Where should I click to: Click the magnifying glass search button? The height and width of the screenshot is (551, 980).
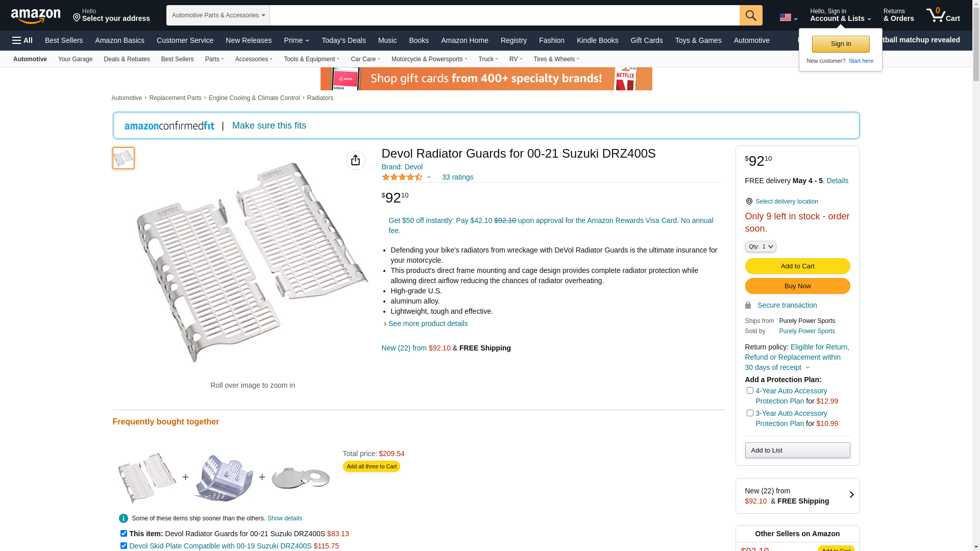(751, 15)
